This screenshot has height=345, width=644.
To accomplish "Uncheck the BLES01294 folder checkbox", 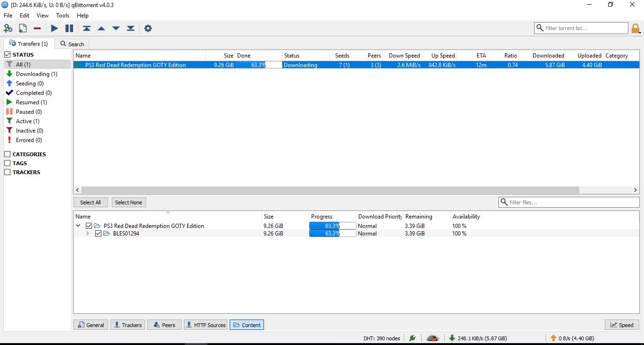I will click(x=98, y=233).
